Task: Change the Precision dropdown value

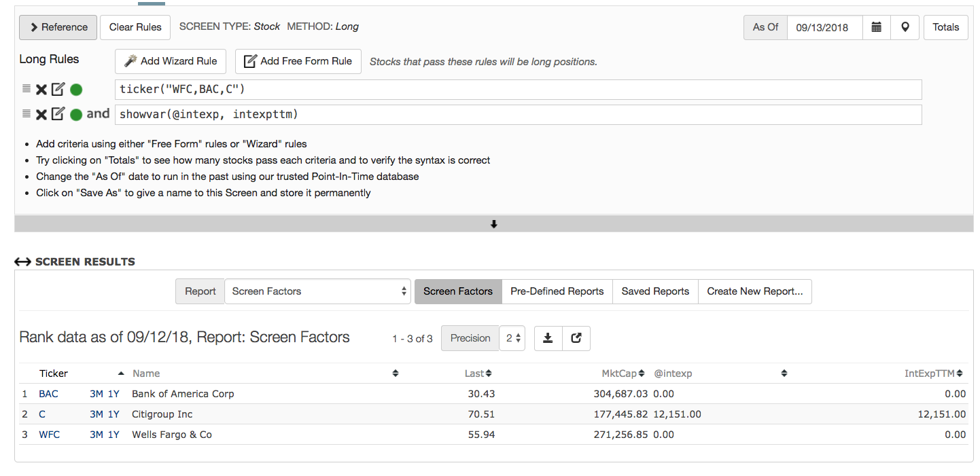Action: pyautogui.click(x=512, y=338)
